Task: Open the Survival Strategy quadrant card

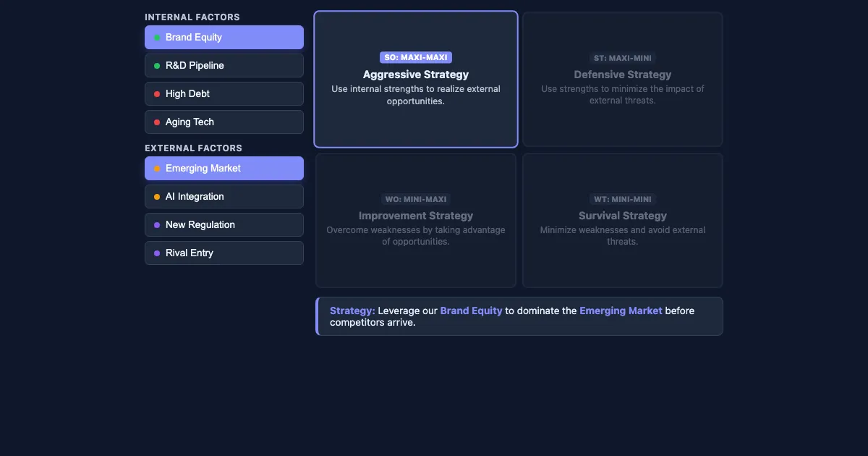Action: tap(623, 220)
